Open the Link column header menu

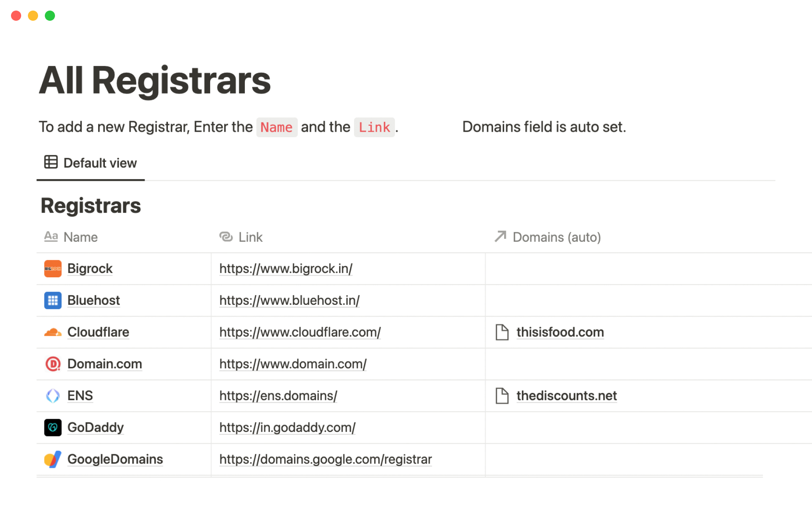tap(250, 237)
